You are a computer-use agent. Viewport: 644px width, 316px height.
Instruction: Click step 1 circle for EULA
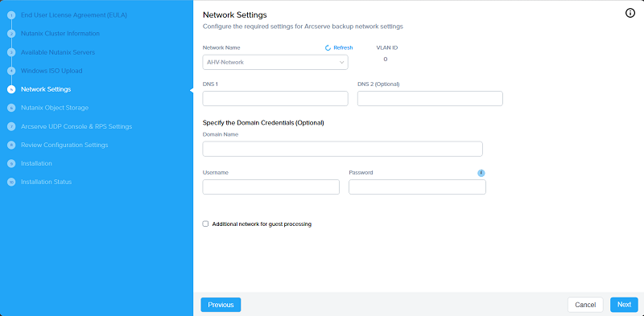(x=11, y=15)
